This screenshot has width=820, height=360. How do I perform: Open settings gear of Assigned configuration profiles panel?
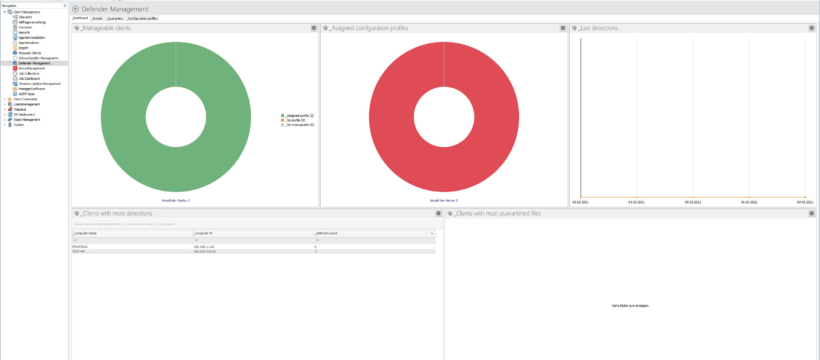[x=563, y=28]
